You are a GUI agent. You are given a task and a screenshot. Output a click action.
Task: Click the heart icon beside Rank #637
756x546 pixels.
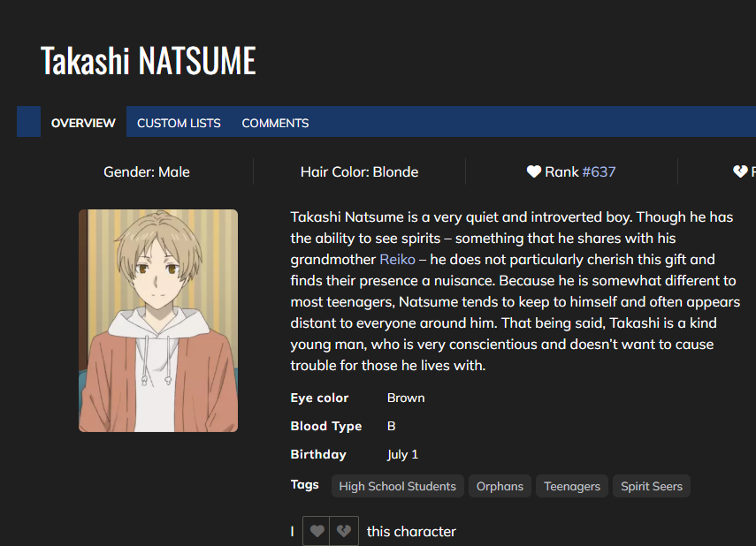(534, 171)
